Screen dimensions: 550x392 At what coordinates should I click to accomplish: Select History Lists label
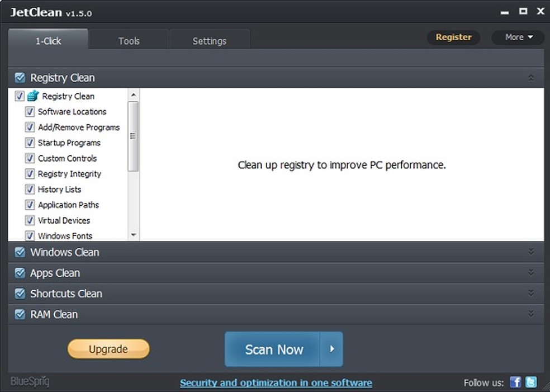click(x=59, y=190)
